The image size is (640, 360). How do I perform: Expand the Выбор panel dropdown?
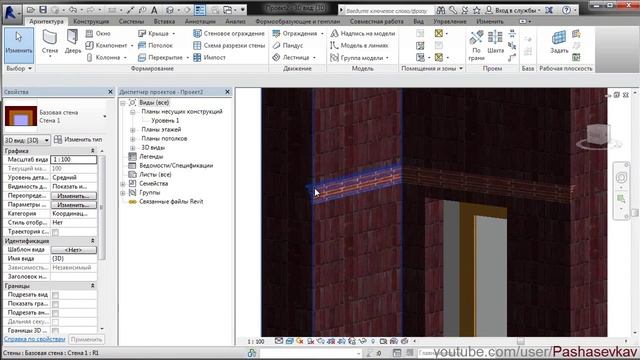click(x=30, y=69)
